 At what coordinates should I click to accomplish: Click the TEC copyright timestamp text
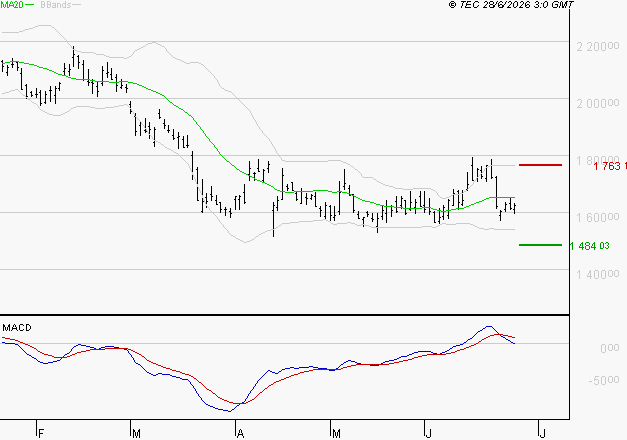tap(511, 4)
